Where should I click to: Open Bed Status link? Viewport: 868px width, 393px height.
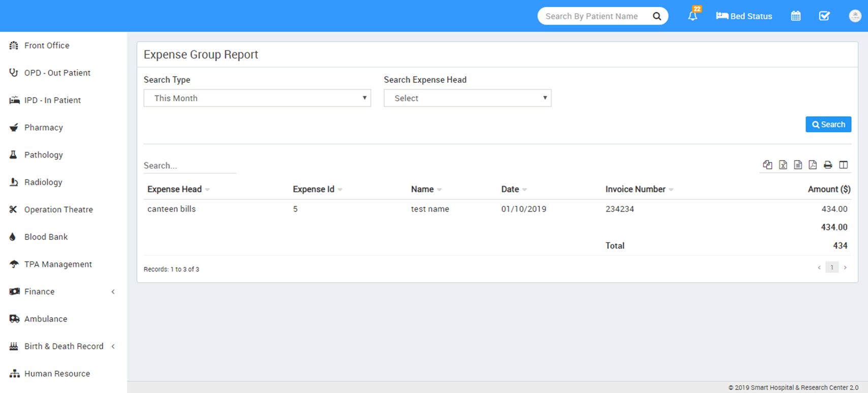pyautogui.click(x=744, y=16)
